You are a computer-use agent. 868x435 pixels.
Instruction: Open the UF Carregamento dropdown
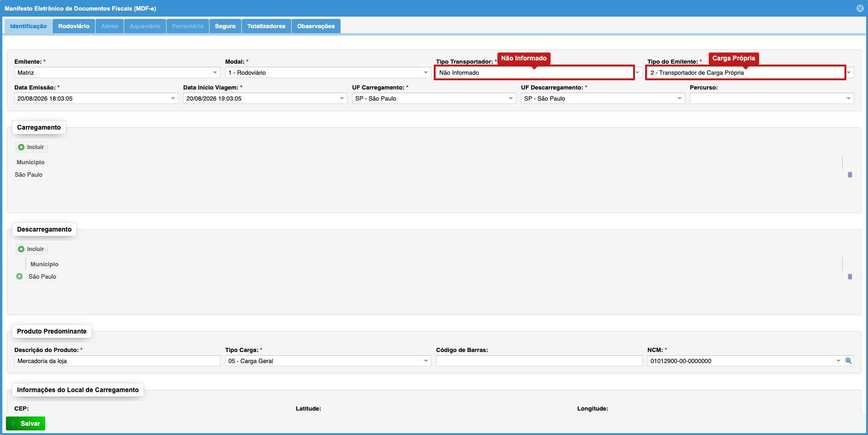tap(511, 98)
